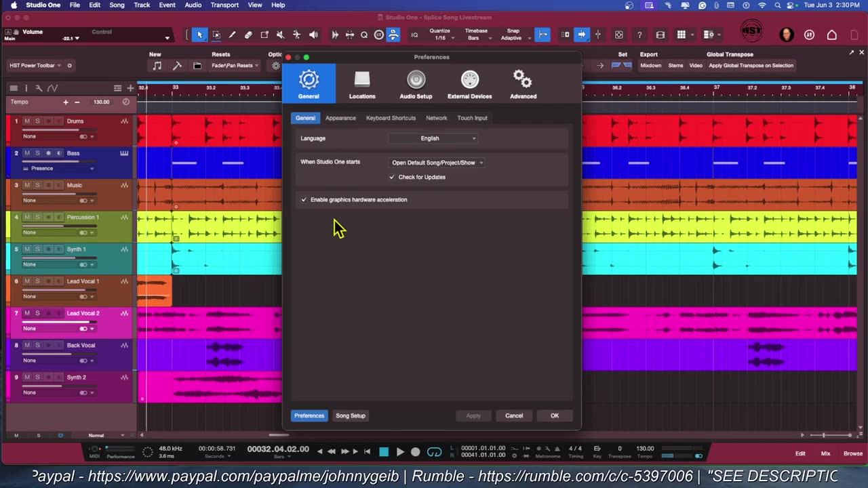Click the Play button in transport

[400, 451]
